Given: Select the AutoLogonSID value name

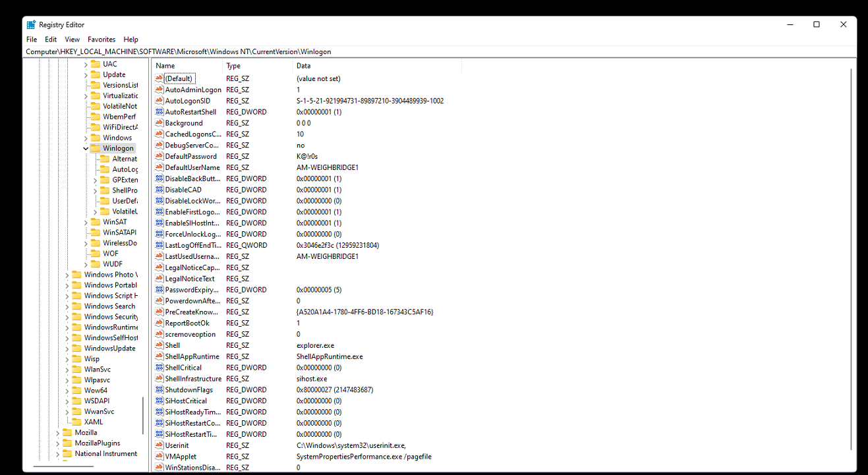Looking at the screenshot, I should pos(188,101).
